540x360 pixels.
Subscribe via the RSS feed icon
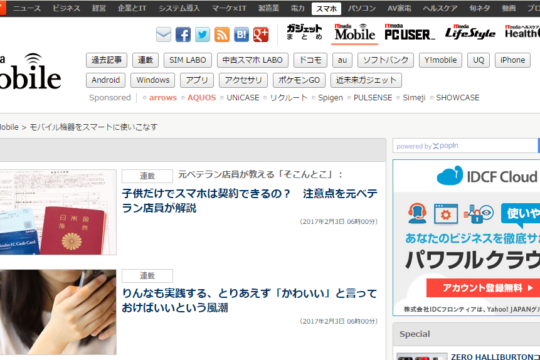click(222, 35)
